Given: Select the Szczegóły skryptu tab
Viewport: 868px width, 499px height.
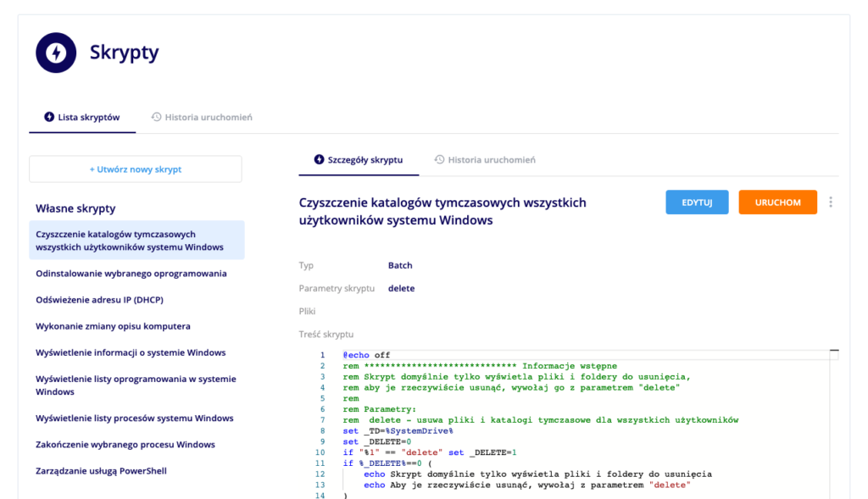Looking at the screenshot, I should (x=359, y=160).
